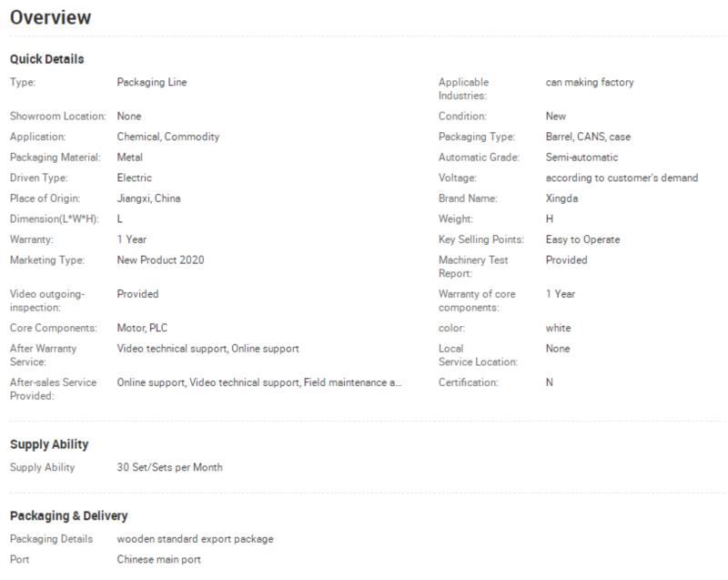Image resolution: width=728 pixels, height=580 pixels.
Task: Click the Barrel, CANS, case packaging type
Action: point(588,137)
